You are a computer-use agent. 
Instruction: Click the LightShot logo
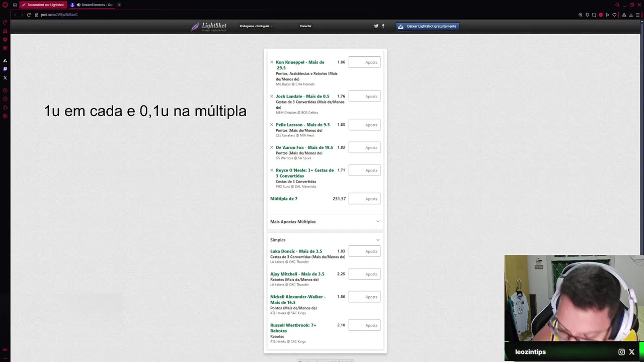[x=209, y=26]
